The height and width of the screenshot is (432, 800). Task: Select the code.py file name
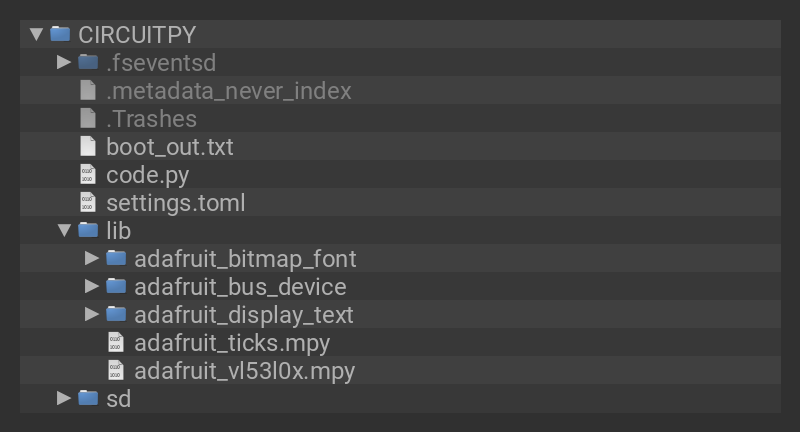click(147, 175)
